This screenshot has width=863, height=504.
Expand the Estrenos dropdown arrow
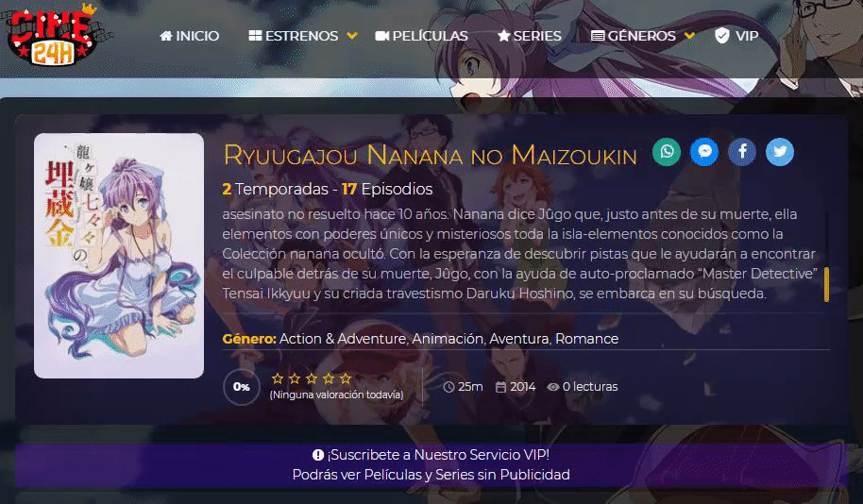pos(352,36)
